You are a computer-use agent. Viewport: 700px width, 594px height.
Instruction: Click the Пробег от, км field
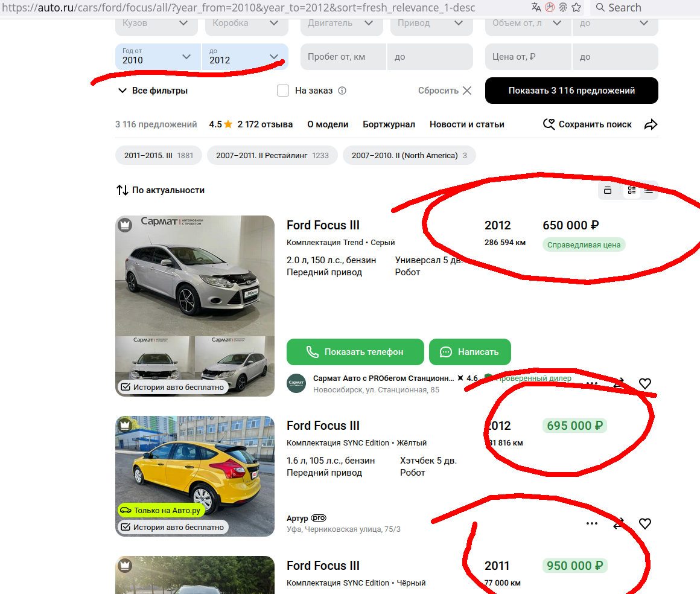(x=343, y=57)
